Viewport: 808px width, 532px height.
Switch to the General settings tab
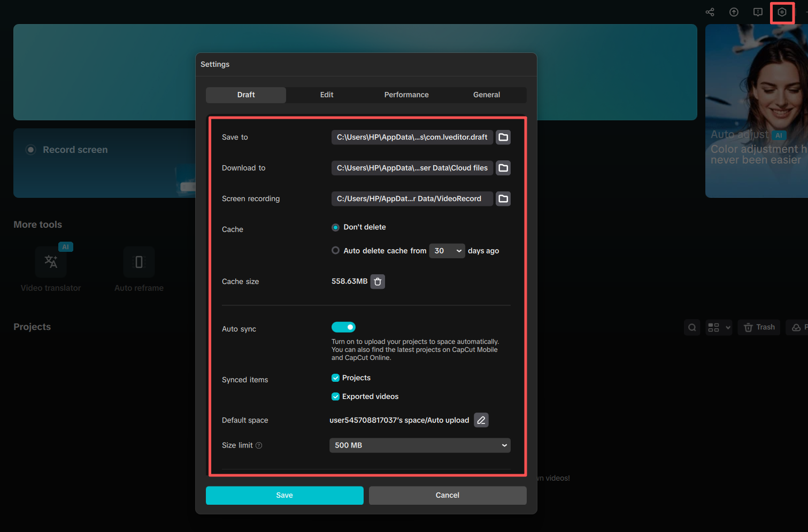point(486,95)
